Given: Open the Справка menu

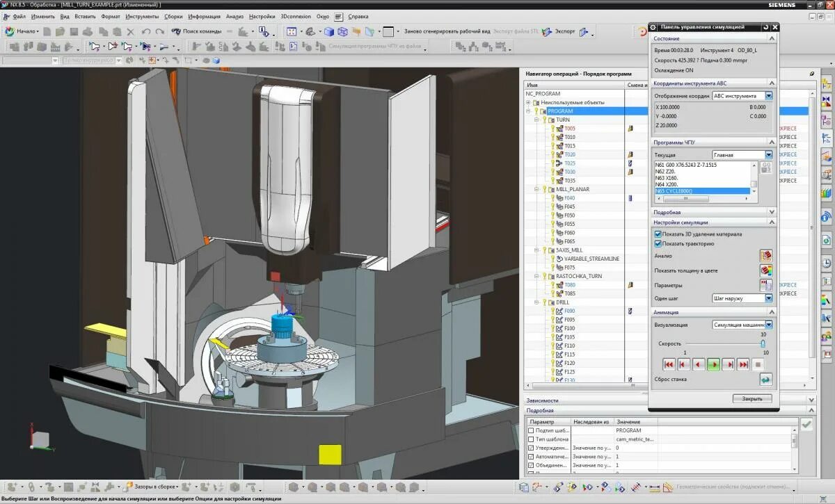Looking at the screenshot, I should coord(358,15).
